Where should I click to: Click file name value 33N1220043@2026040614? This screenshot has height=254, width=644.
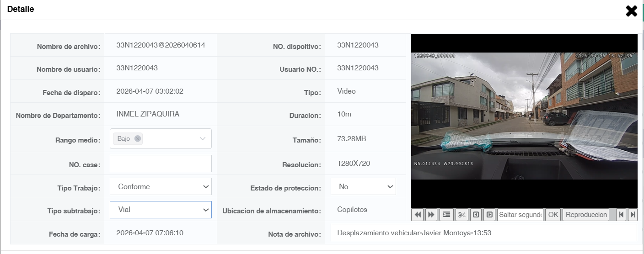click(161, 45)
